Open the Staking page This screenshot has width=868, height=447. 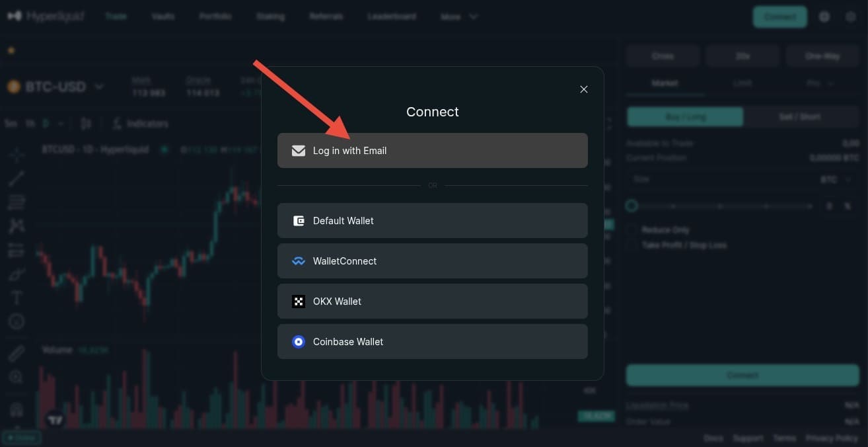tap(270, 16)
